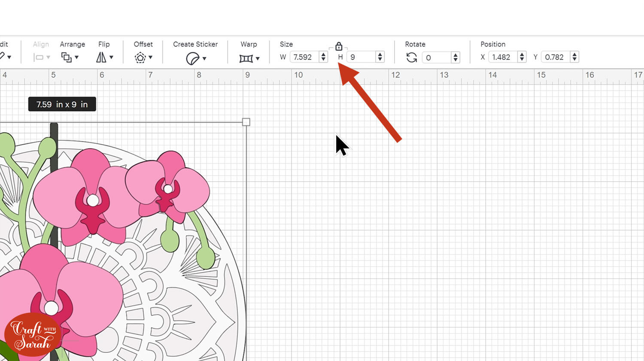
Task: Toggle the size aspect ratio lock
Action: (339, 46)
